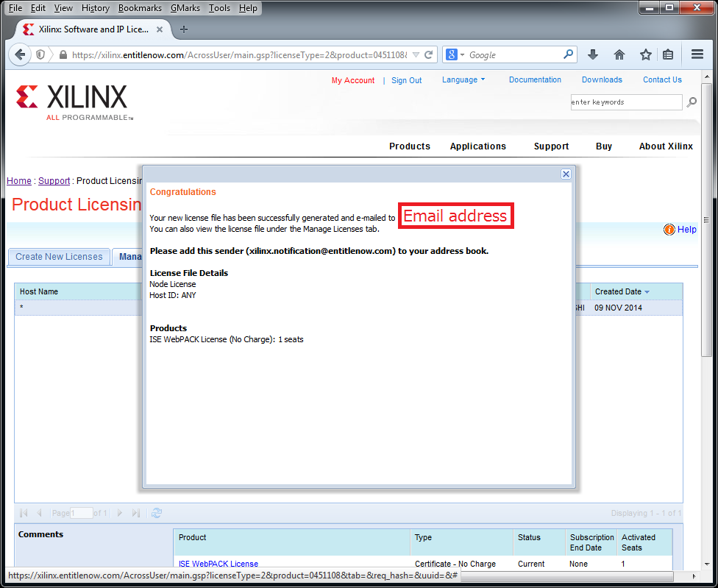Reload the page with the refresh icon

point(429,55)
